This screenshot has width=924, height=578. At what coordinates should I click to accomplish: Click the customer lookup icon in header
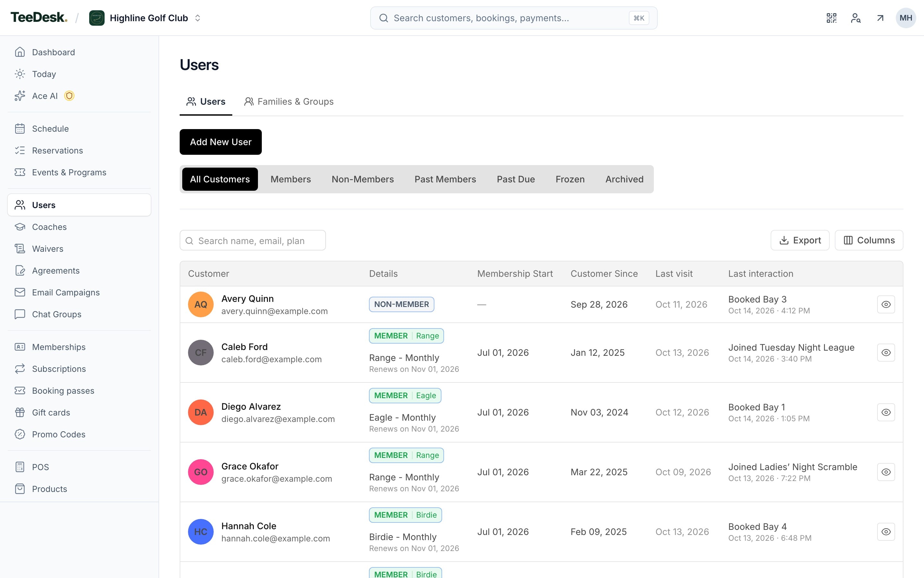click(x=856, y=18)
